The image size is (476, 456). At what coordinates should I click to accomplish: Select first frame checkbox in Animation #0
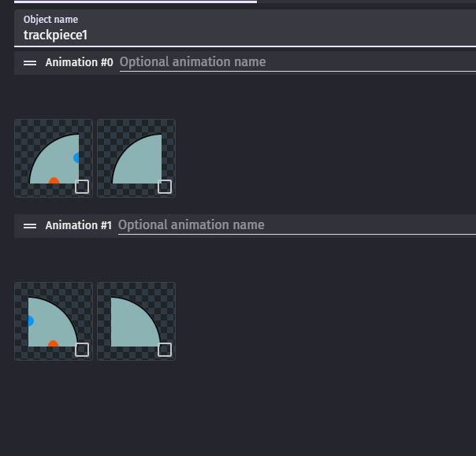tap(82, 187)
